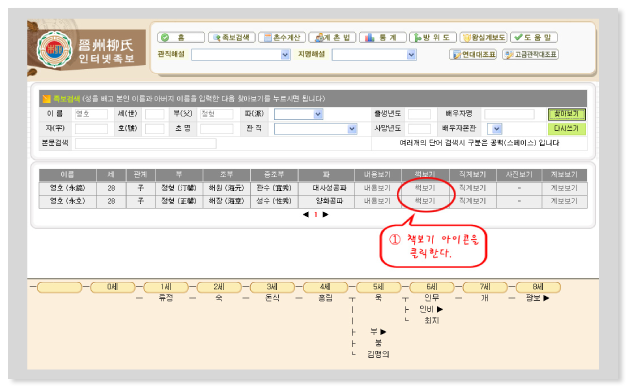Click 봉 in lineage tree
This screenshot has width=629, height=389.
coord(378,343)
